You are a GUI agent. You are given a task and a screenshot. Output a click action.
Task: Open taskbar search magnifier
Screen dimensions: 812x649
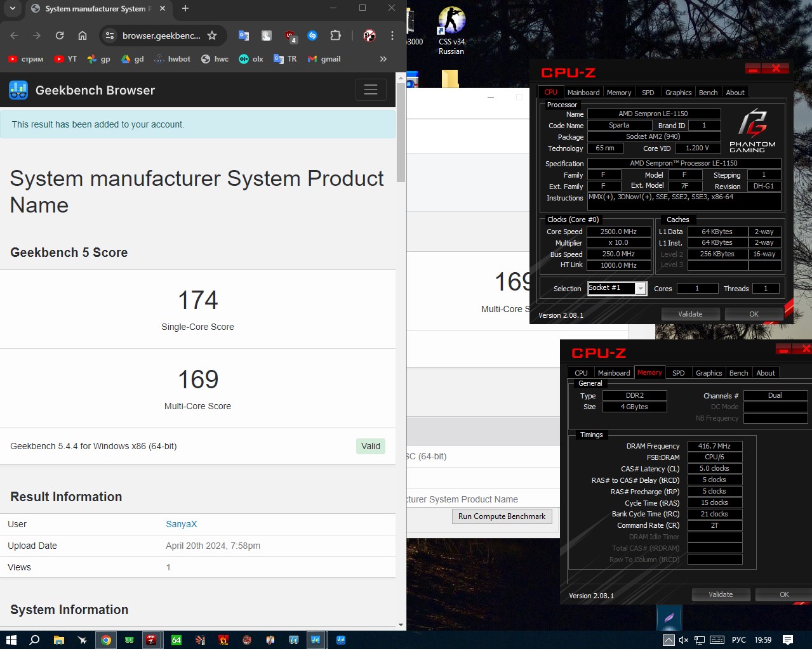[35, 639]
